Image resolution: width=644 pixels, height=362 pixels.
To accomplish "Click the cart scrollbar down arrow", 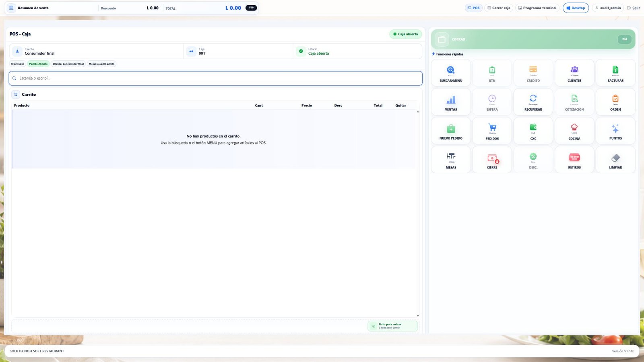I will pyautogui.click(x=418, y=316).
